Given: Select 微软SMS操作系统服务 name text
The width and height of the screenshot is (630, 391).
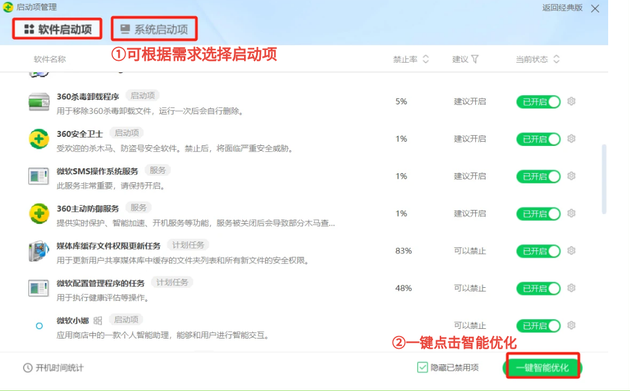Looking at the screenshot, I should pyautogui.click(x=97, y=172).
